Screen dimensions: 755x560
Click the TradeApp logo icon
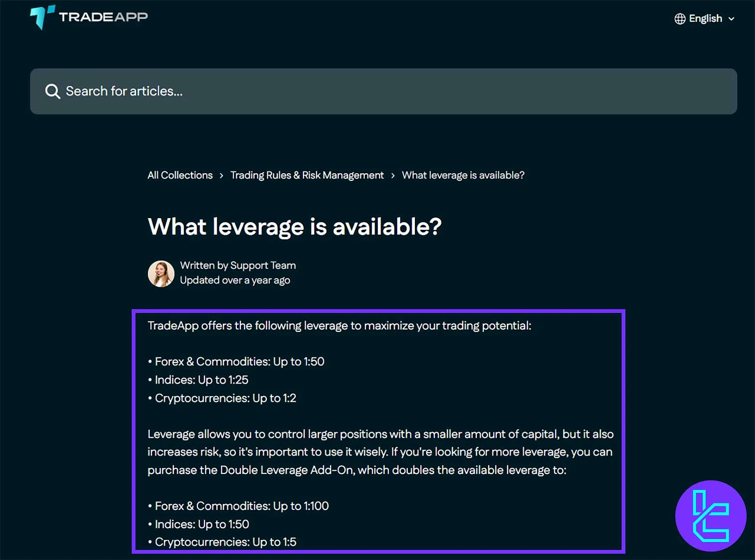point(41,18)
